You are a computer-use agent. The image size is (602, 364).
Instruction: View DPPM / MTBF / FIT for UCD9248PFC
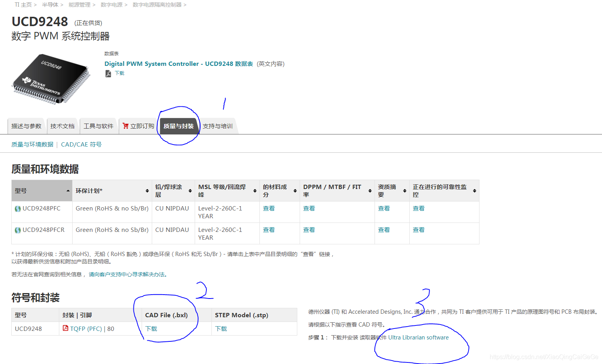pyautogui.click(x=309, y=209)
